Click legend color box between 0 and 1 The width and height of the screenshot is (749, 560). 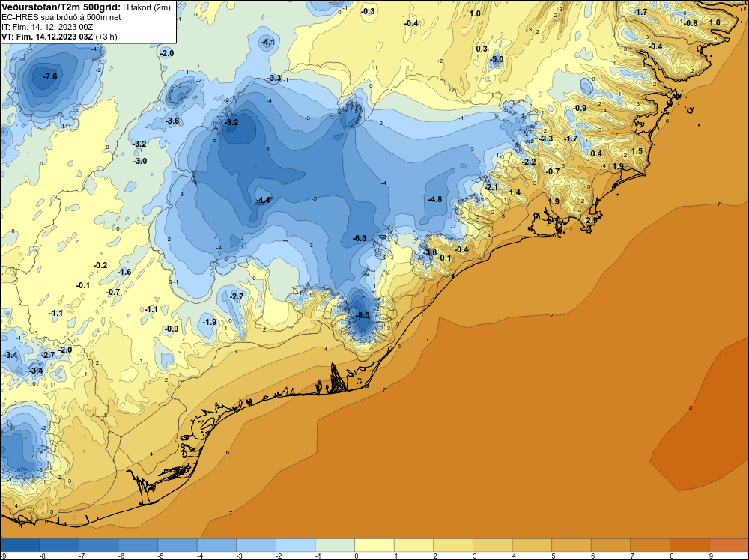pyautogui.click(x=375, y=545)
